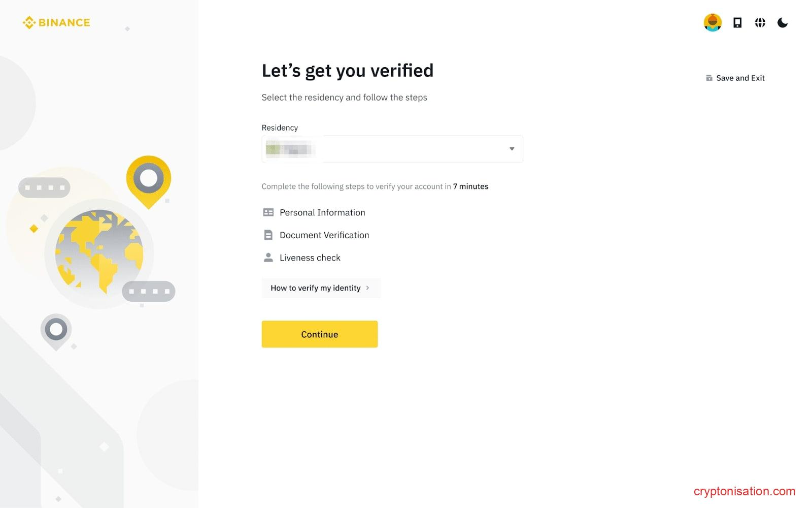Click the Save and Exit link
Screen dimensions: 812x508
tap(740, 78)
